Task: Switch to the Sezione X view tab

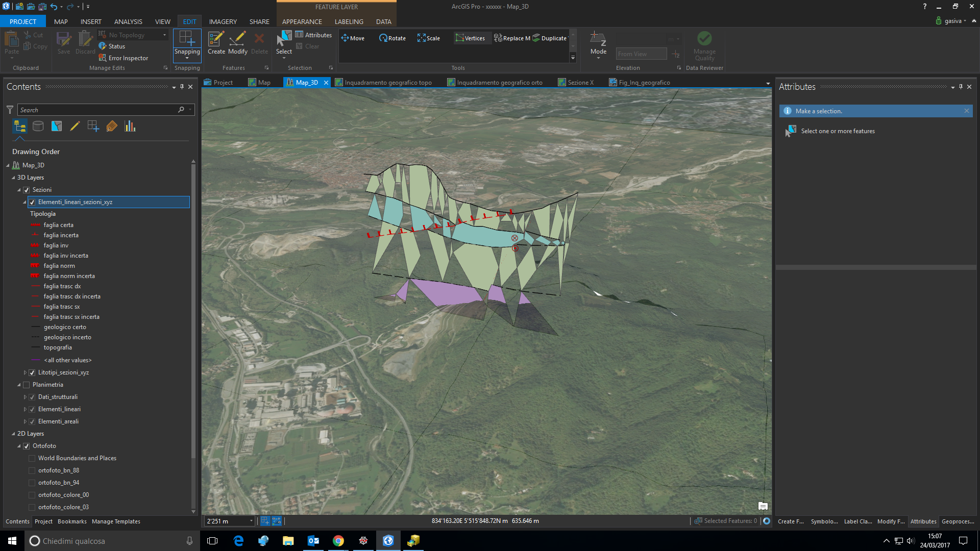Action: click(x=580, y=82)
